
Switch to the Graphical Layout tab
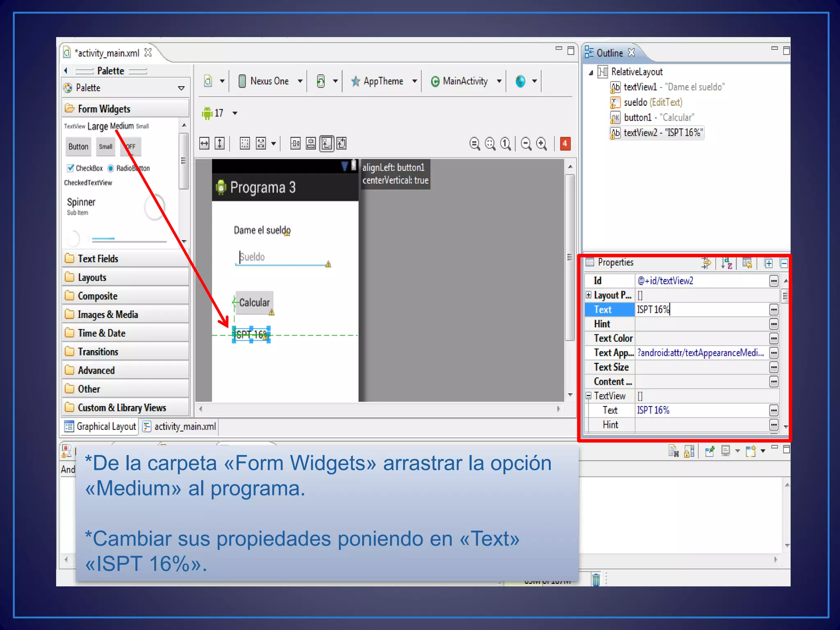click(100, 427)
